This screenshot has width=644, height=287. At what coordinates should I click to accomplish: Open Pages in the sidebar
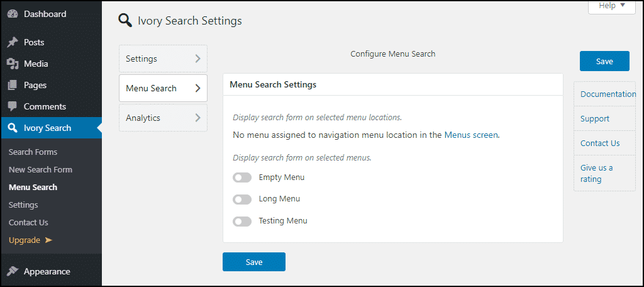51,85
